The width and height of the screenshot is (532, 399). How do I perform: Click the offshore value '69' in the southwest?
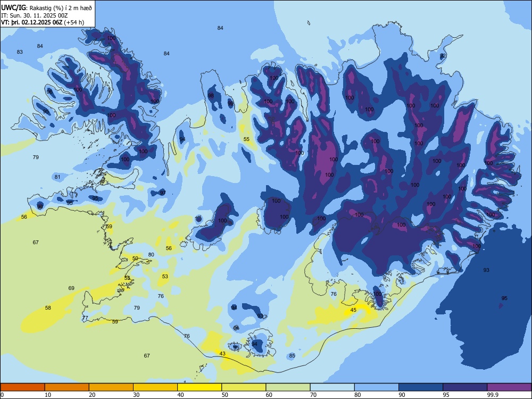(71, 288)
